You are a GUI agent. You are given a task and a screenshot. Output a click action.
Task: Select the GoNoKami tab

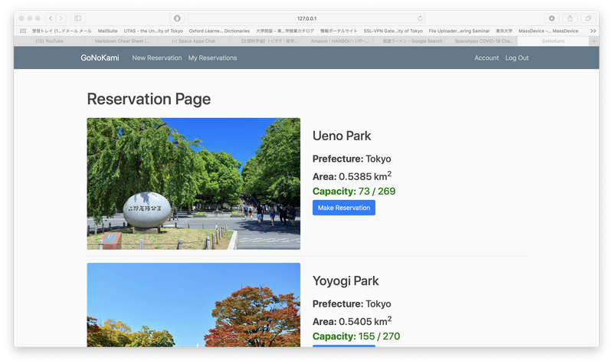click(x=553, y=41)
